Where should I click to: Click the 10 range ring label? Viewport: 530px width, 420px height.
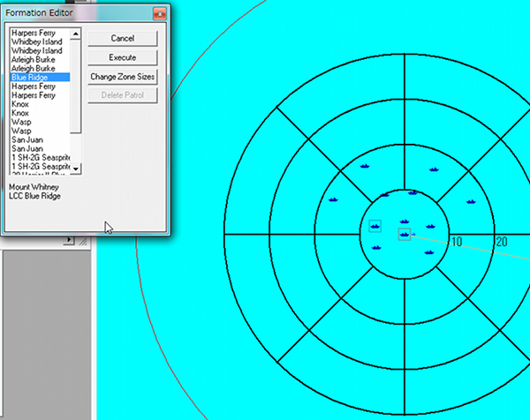[x=457, y=242]
